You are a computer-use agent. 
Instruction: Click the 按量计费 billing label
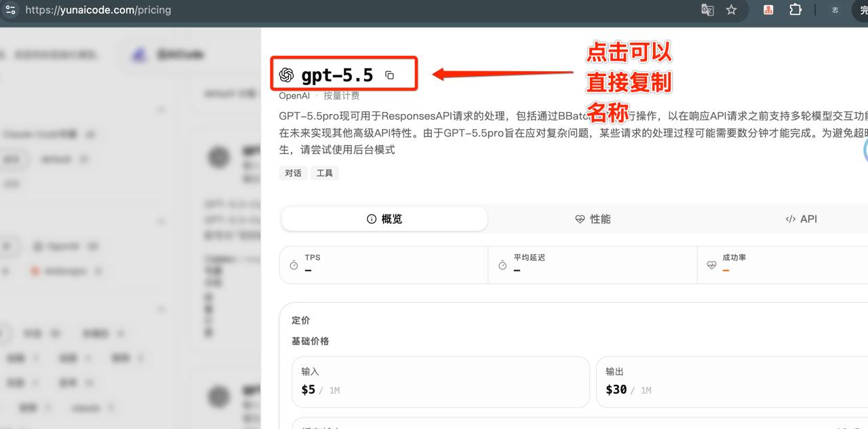pyautogui.click(x=341, y=96)
